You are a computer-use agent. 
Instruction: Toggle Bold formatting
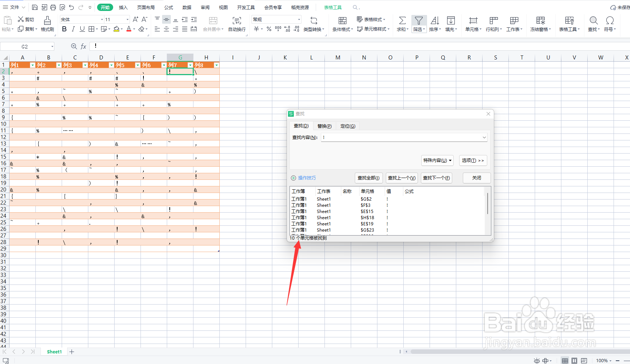64,29
